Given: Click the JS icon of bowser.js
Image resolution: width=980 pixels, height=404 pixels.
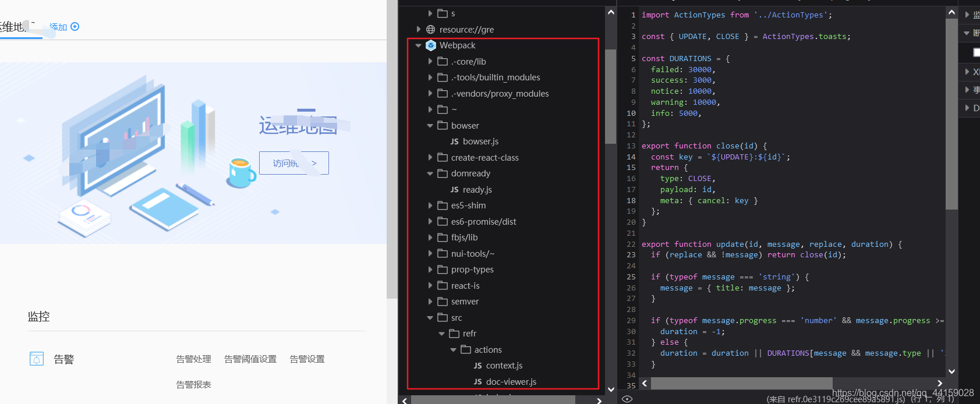Looking at the screenshot, I should click(455, 141).
